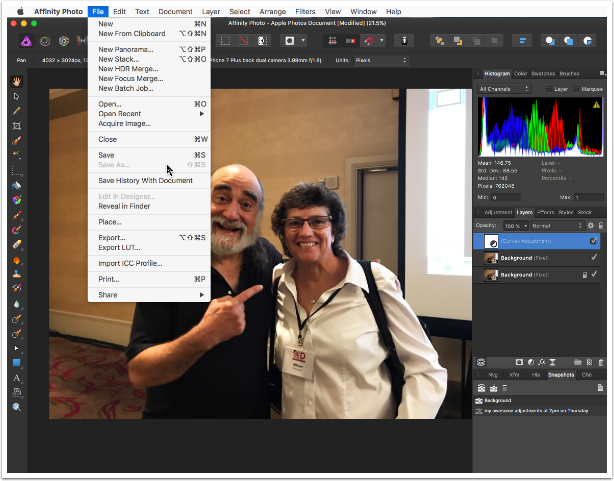Click Export... in the File menu

[x=112, y=237]
